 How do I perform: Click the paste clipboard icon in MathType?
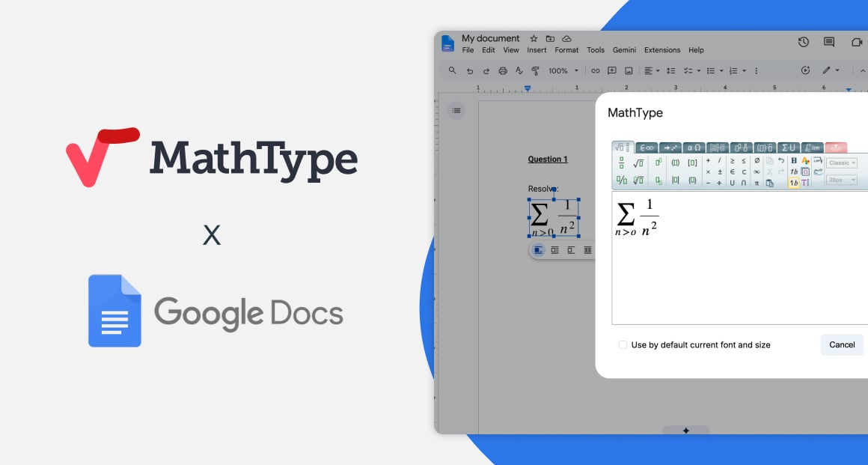(769, 183)
